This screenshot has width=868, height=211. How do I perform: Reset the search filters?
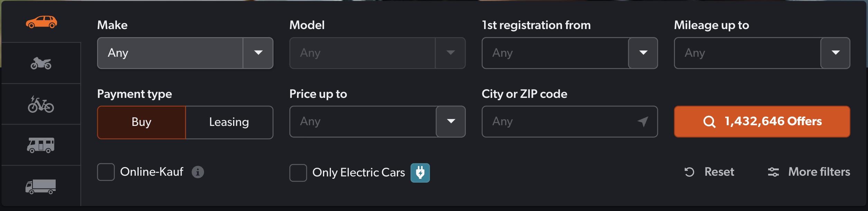click(710, 172)
